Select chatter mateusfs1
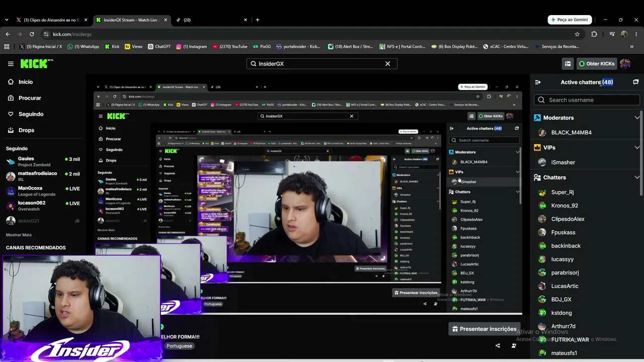The image size is (644, 362). 564,353
